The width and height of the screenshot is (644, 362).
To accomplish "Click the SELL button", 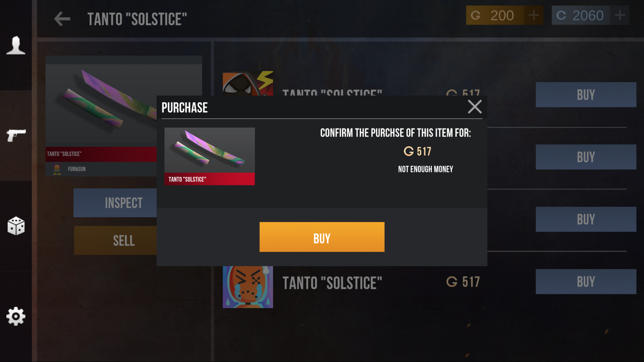I will pyautogui.click(x=115, y=240).
